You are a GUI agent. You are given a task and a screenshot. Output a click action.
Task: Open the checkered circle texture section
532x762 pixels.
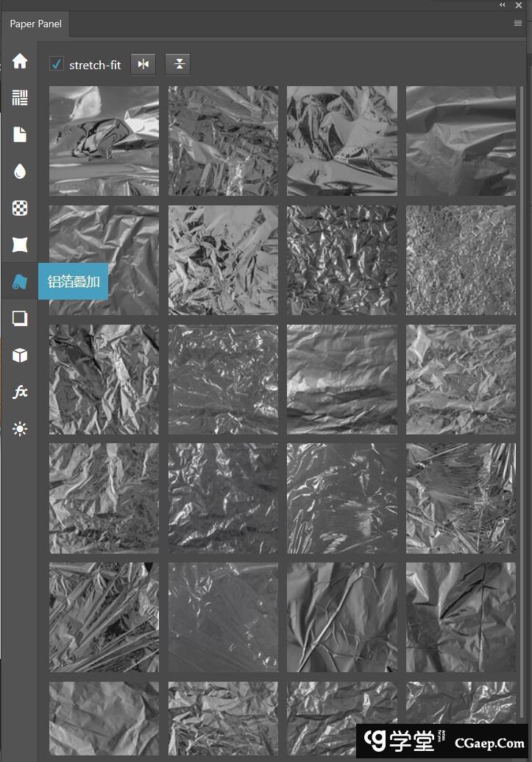(x=20, y=208)
